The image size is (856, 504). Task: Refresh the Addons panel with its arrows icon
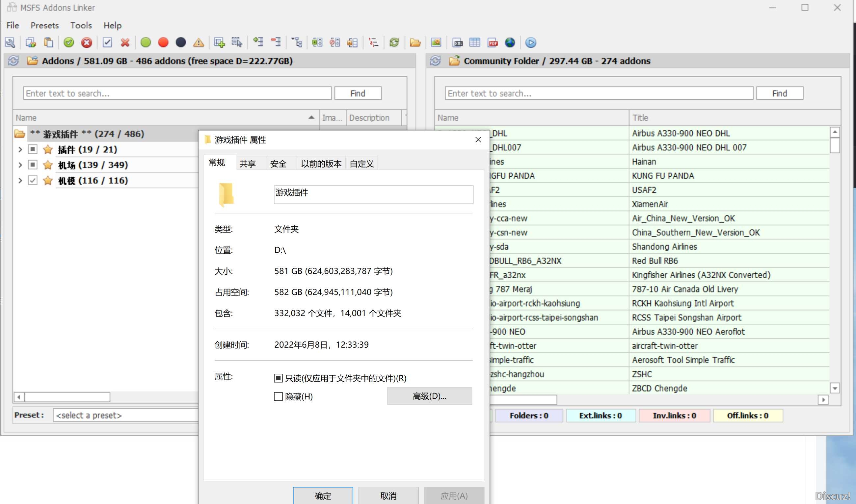point(13,61)
